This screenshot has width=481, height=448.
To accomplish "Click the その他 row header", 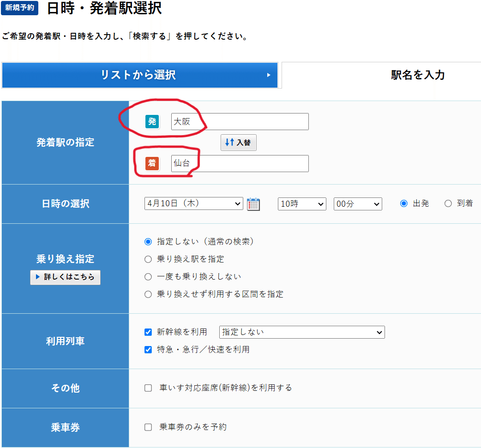I will [66, 388].
